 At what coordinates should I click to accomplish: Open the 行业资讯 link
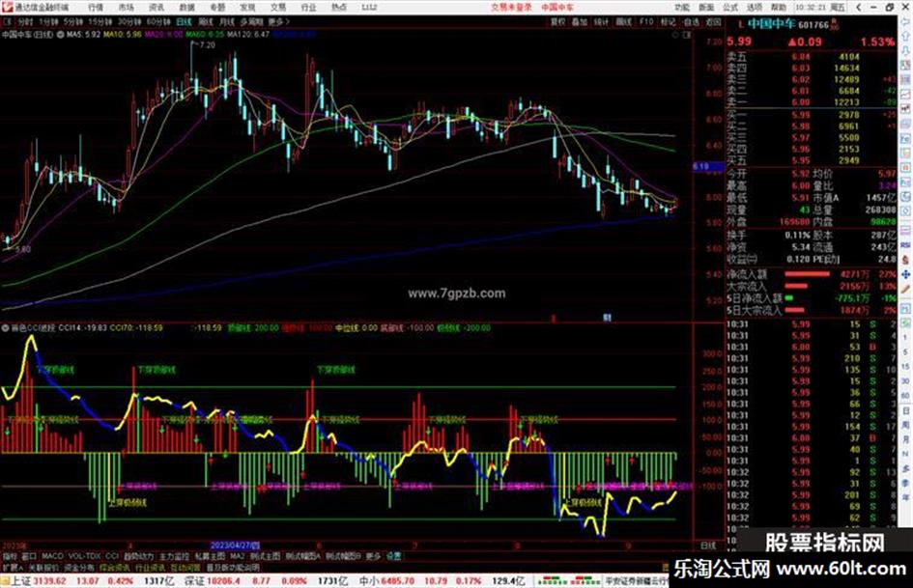click(x=150, y=568)
